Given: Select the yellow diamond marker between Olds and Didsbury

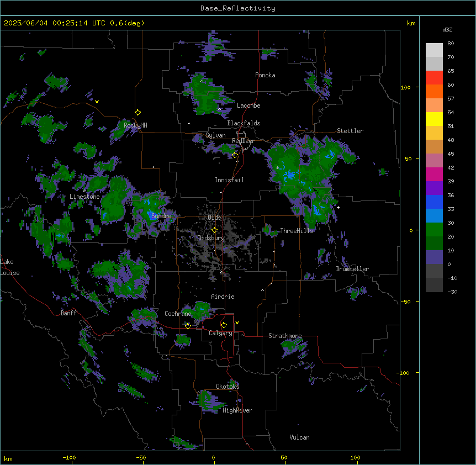Looking at the screenshot, I should (214, 230).
